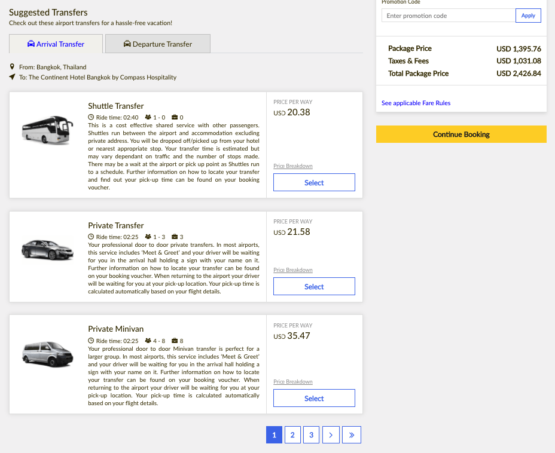The width and height of the screenshot is (555, 453).
Task: Click the navigation arrow icon beside To: The Continent Hotel
Action: [x=12, y=77]
